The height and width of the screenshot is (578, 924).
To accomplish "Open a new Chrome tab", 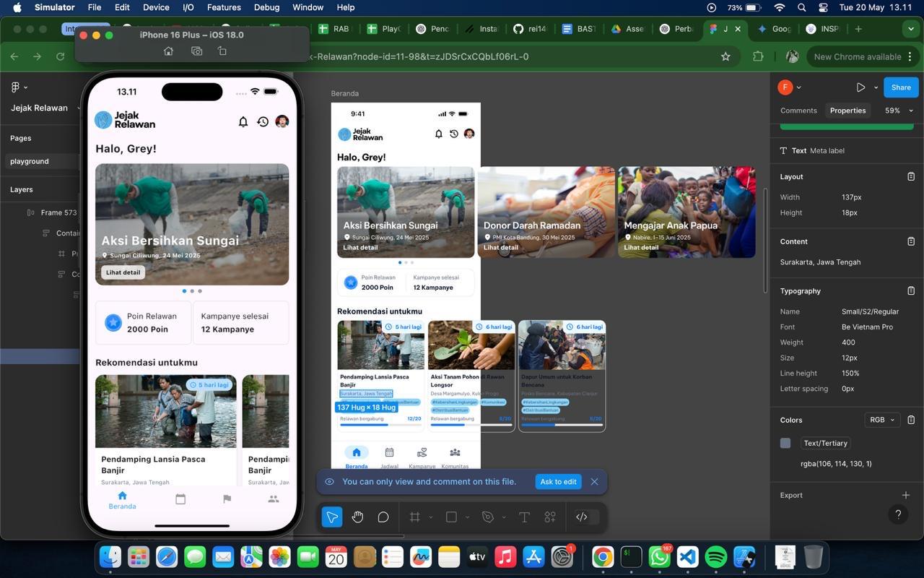I will point(858,29).
